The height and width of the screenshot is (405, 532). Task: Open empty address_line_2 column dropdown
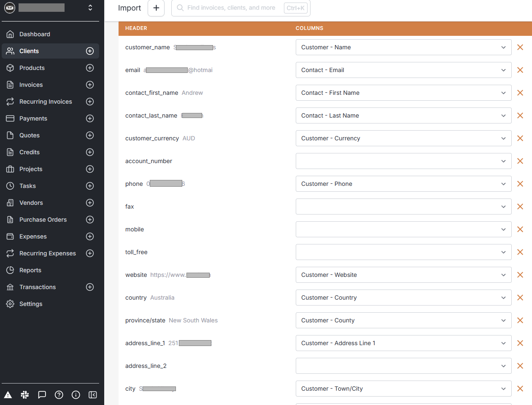coord(403,366)
